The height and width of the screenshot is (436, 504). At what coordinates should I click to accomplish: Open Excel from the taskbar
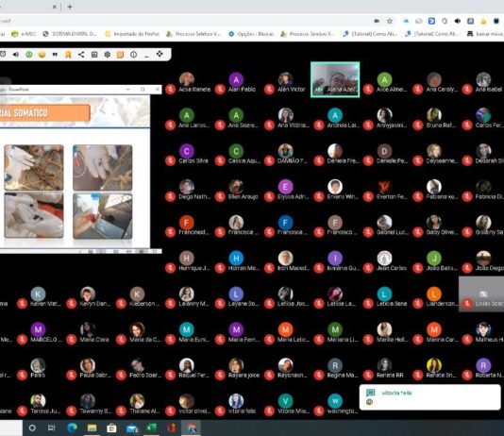[151, 428]
